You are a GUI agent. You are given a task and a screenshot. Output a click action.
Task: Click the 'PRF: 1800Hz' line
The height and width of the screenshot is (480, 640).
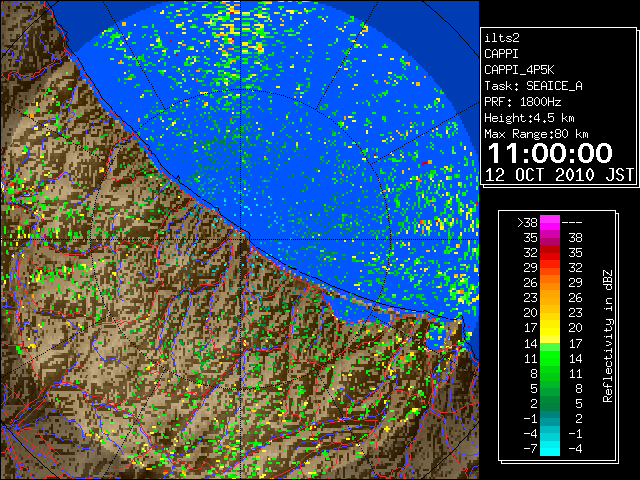[x=523, y=102]
